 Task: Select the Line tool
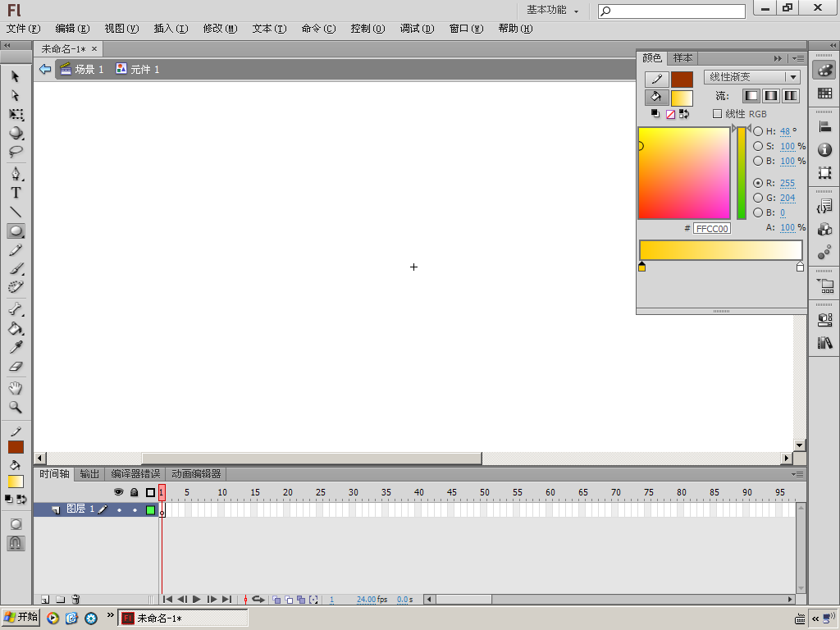16,212
